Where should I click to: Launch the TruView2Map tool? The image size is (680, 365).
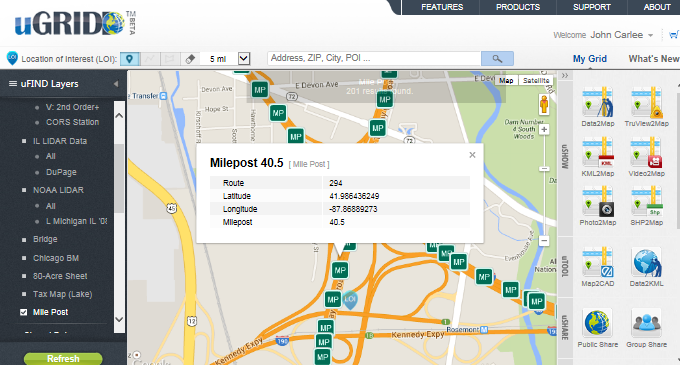647,103
